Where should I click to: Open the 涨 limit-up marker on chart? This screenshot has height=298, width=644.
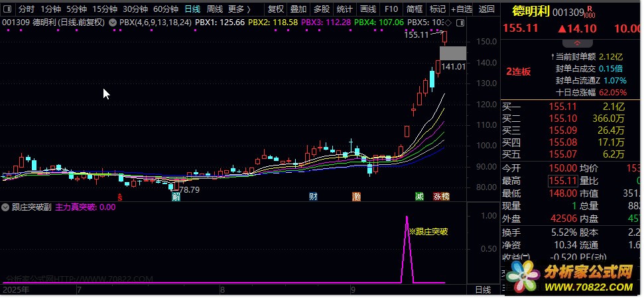tap(438, 197)
